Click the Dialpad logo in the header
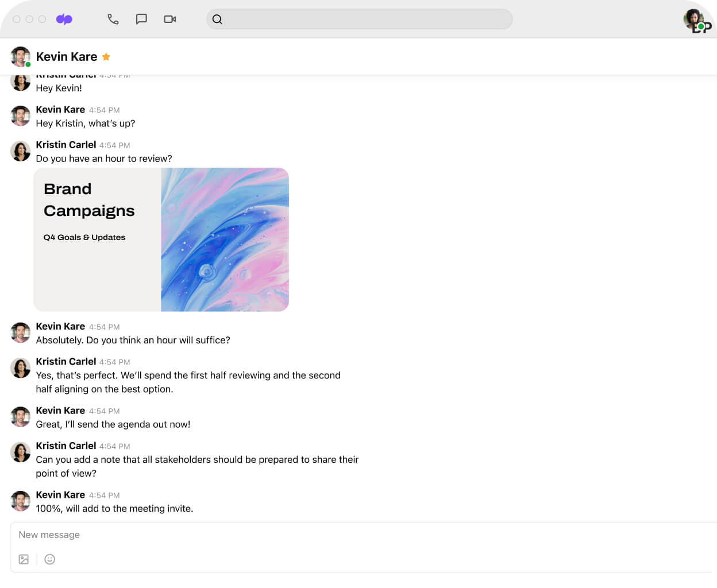This screenshot has height=588, width=717. [64, 19]
